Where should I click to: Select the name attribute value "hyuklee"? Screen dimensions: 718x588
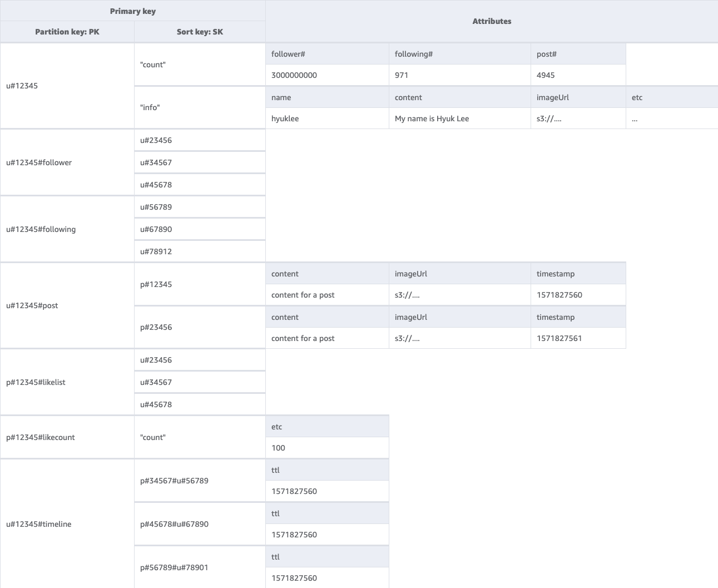coord(285,118)
